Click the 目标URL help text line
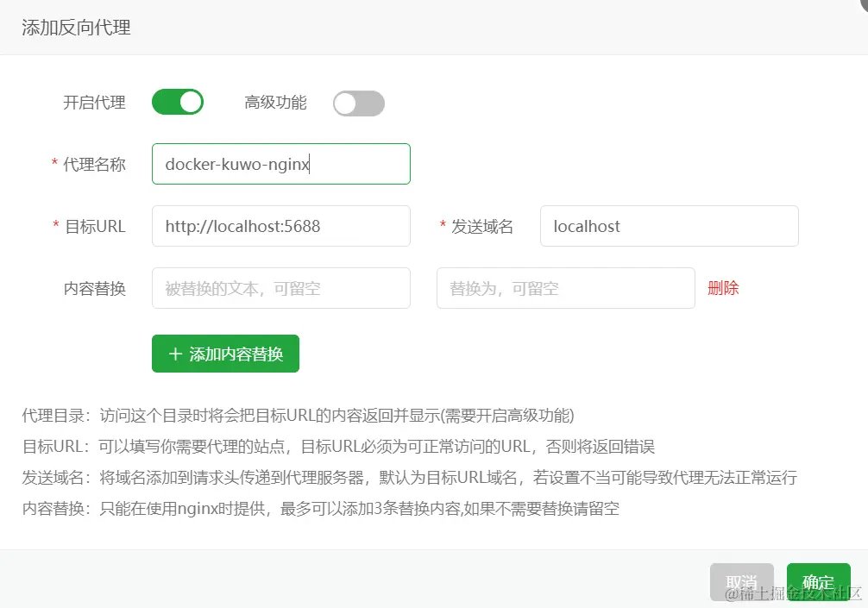Viewport: 868px width, 608px height. pos(338,447)
